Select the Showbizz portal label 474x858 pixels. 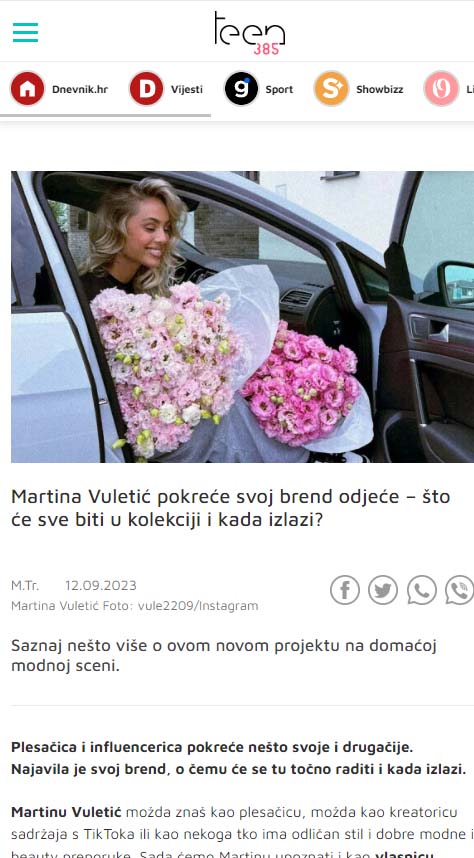380,90
